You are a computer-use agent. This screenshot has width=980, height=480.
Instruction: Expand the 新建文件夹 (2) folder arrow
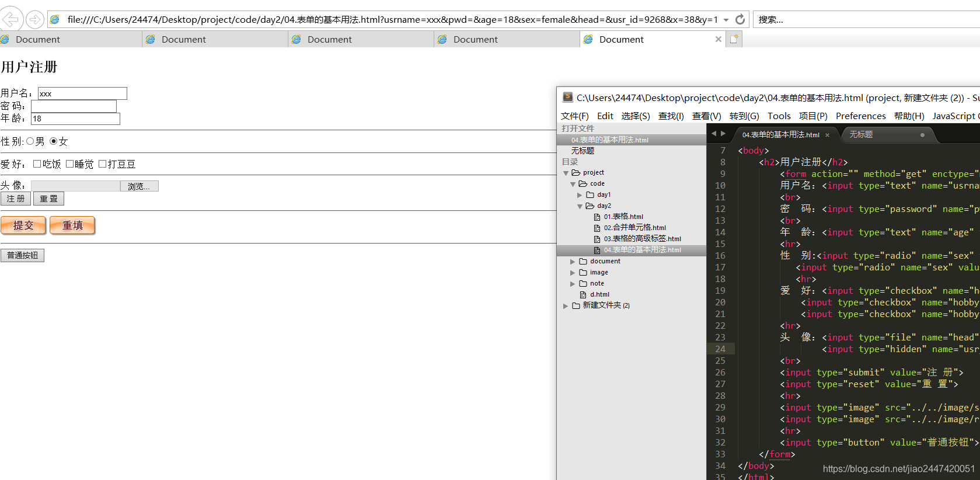pyautogui.click(x=566, y=306)
